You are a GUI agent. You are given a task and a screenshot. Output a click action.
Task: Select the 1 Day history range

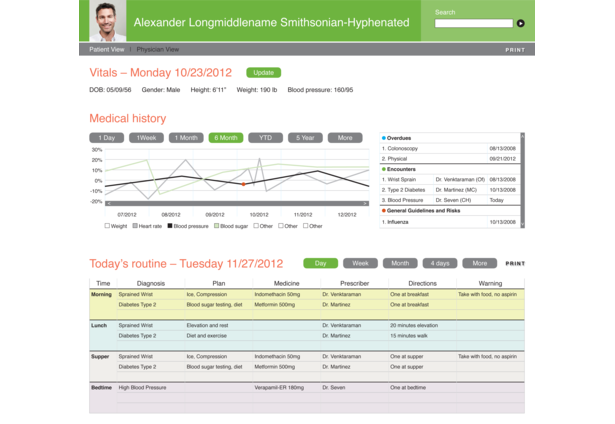pyautogui.click(x=107, y=138)
